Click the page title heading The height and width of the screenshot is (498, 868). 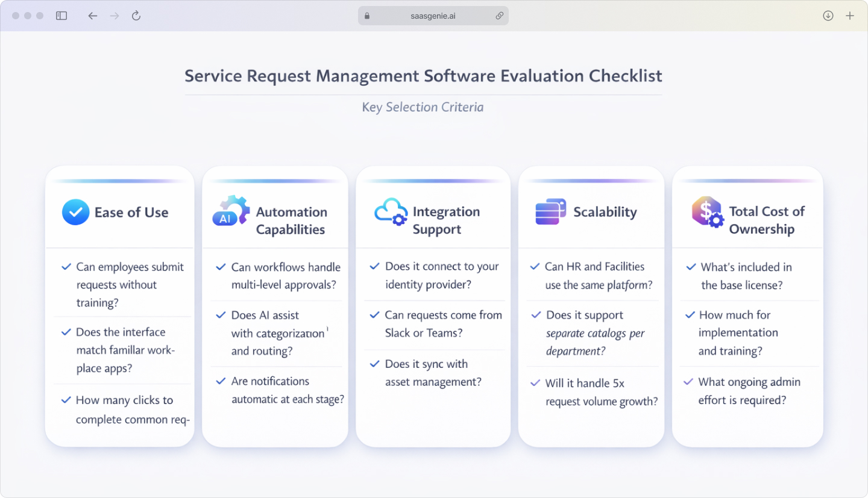423,76
